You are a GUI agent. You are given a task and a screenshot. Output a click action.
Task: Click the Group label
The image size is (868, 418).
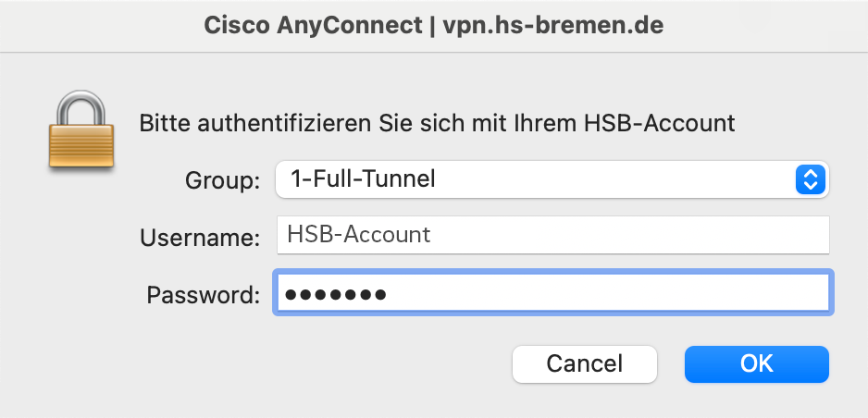click(223, 180)
